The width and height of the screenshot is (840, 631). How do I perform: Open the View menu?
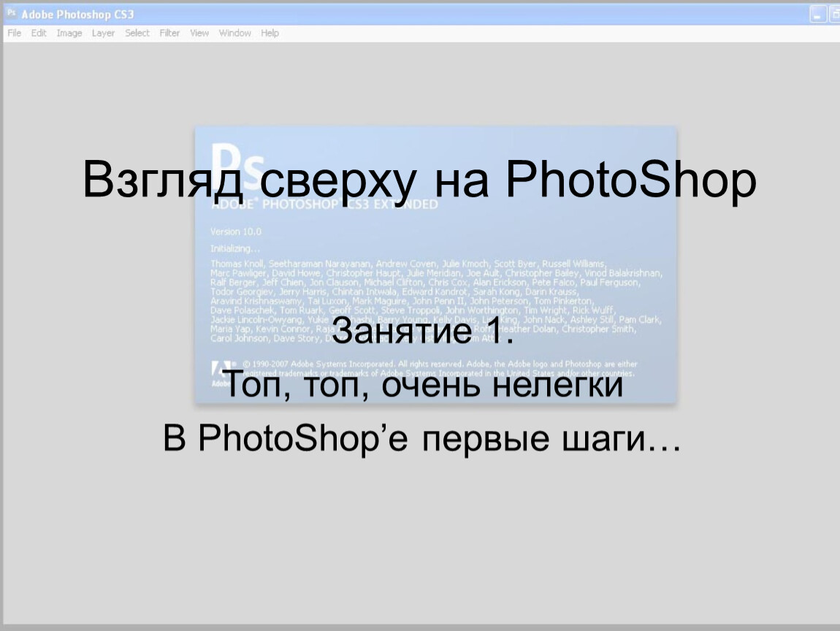tap(199, 33)
